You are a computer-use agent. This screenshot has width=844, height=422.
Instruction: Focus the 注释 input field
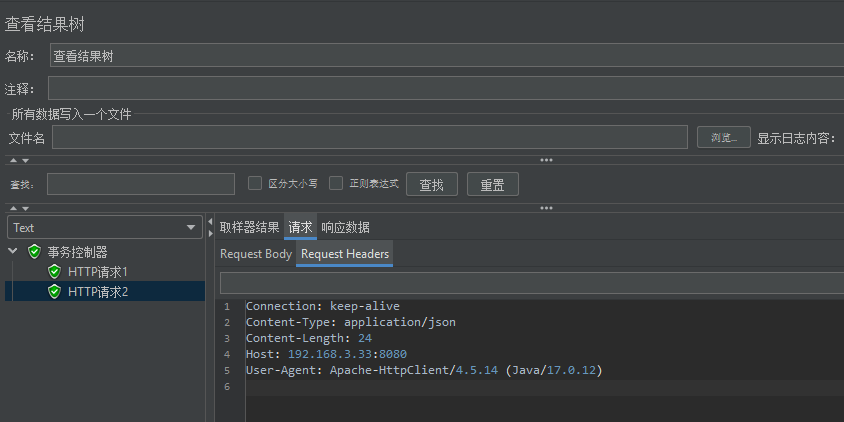(x=446, y=88)
